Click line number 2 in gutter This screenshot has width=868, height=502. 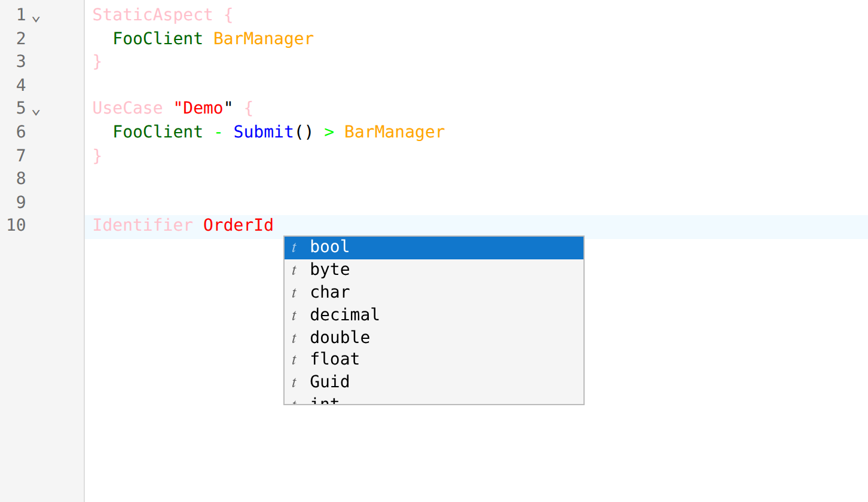(21, 39)
